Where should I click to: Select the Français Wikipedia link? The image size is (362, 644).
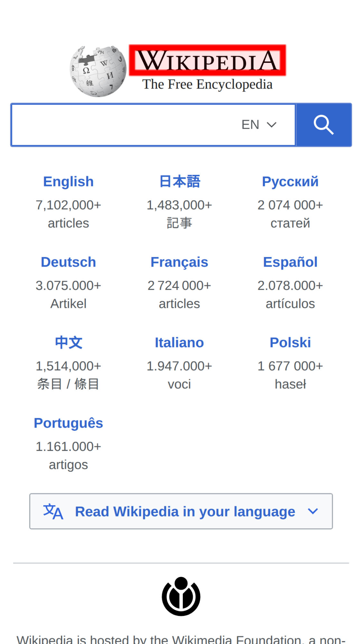click(x=180, y=262)
